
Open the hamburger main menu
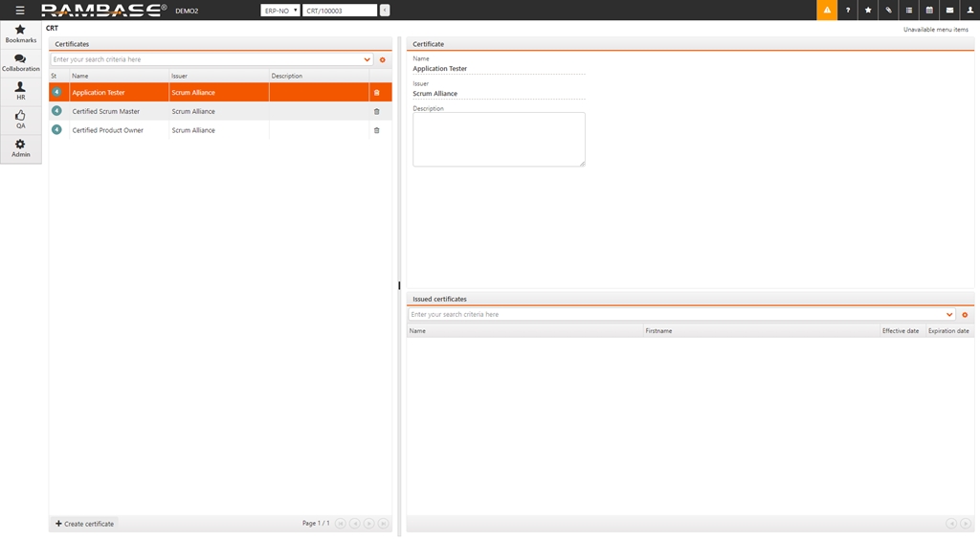[x=20, y=11]
